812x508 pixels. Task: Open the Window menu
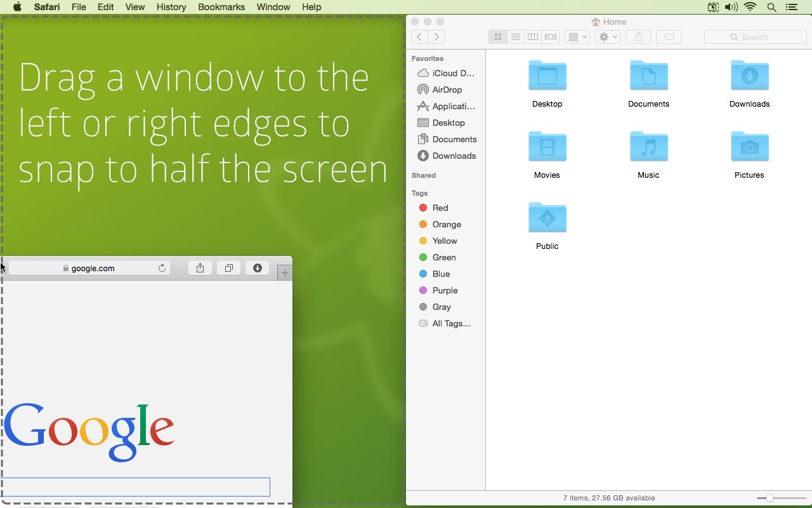273,7
